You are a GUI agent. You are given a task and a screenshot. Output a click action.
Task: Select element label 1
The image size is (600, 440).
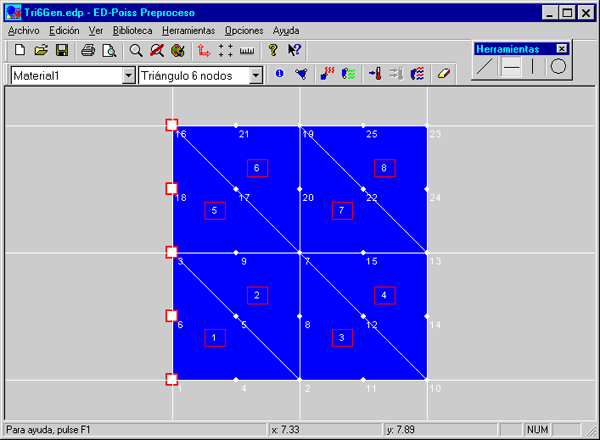215,338
